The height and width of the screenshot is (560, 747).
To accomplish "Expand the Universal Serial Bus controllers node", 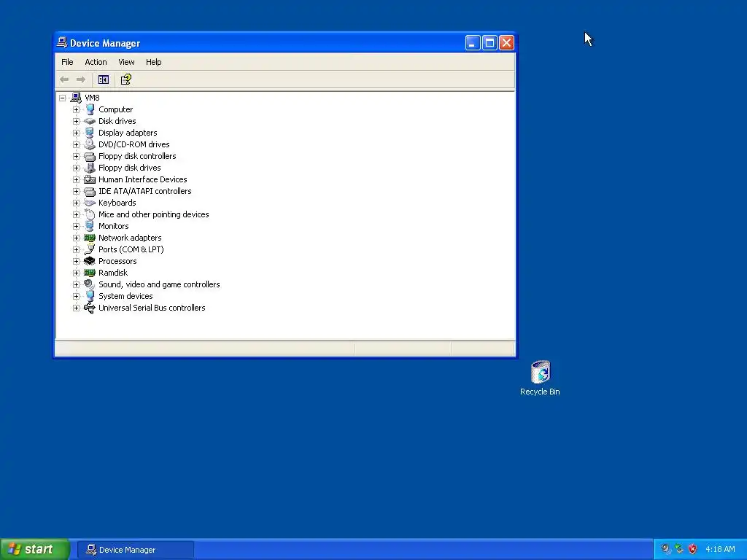I will tap(76, 308).
